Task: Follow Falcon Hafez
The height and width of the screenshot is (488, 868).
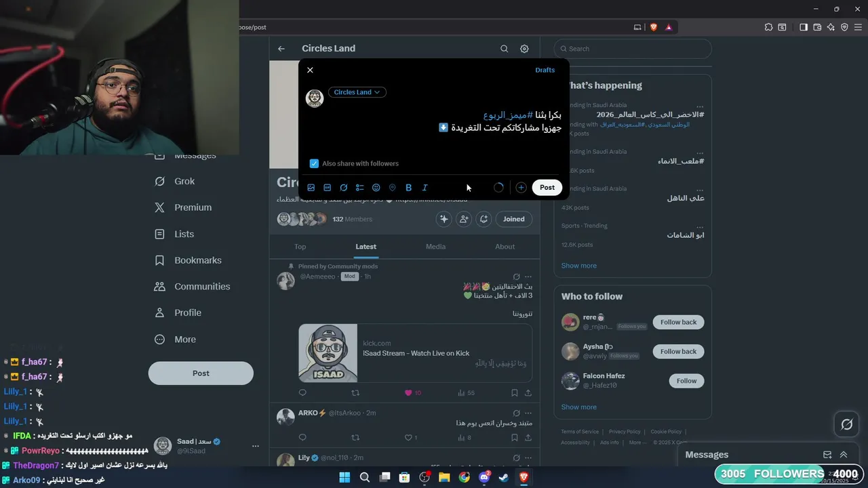Action: (x=687, y=381)
